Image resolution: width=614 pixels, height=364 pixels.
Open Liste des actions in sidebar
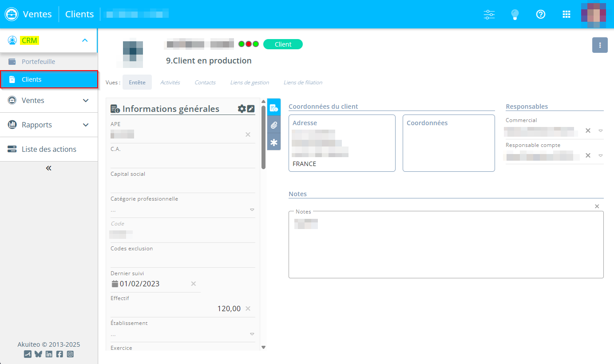click(x=49, y=149)
